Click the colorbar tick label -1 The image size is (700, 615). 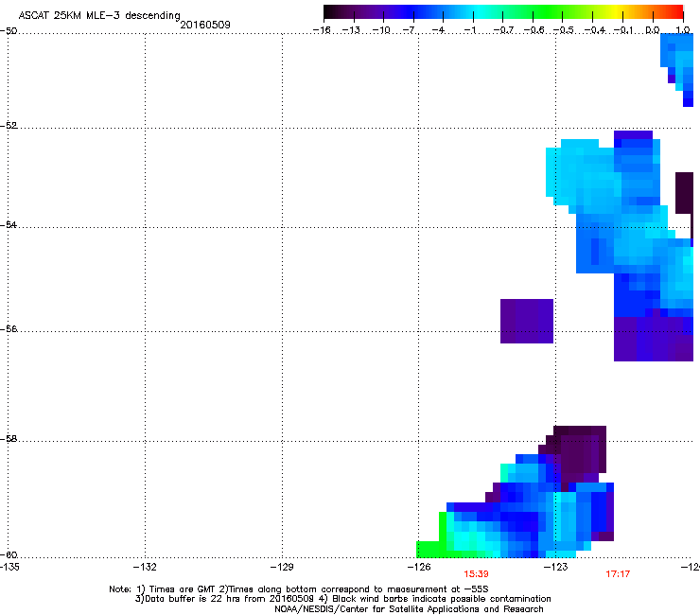click(x=469, y=30)
